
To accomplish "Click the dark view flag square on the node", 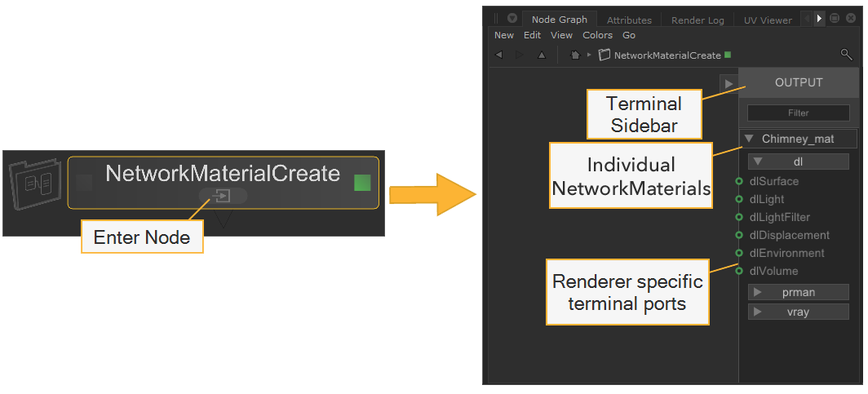I will pos(84,183).
